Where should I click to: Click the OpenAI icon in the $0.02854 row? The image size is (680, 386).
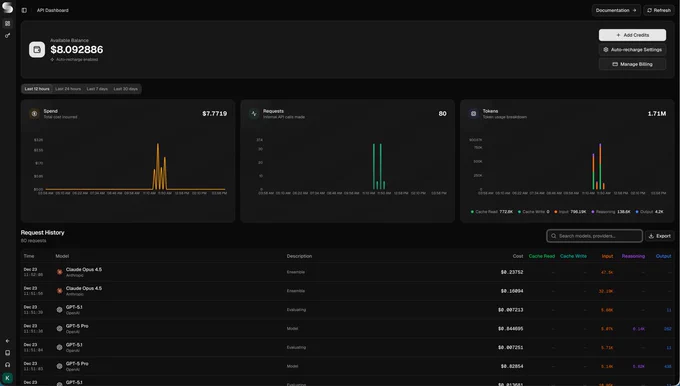(60, 366)
